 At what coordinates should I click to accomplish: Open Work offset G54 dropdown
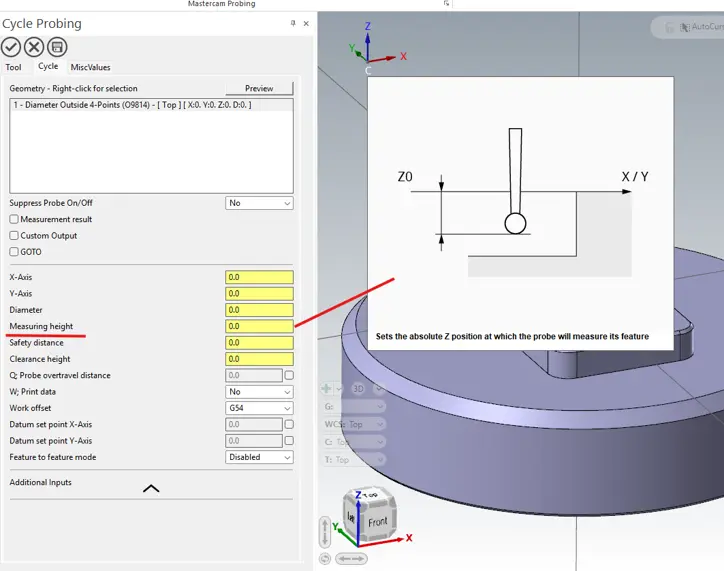pyautogui.click(x=259, y=408)
